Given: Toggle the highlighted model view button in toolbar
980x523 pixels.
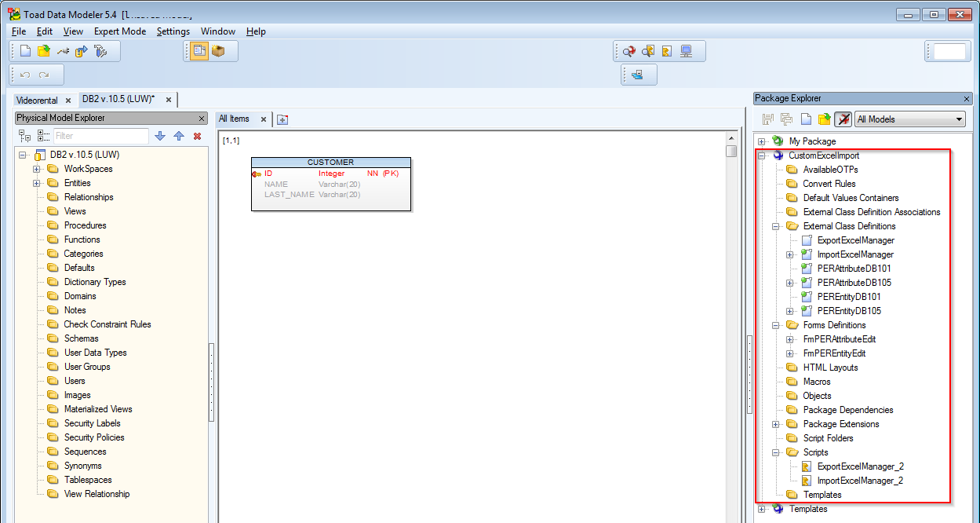Looking at the screenshot, I should 199,52.
